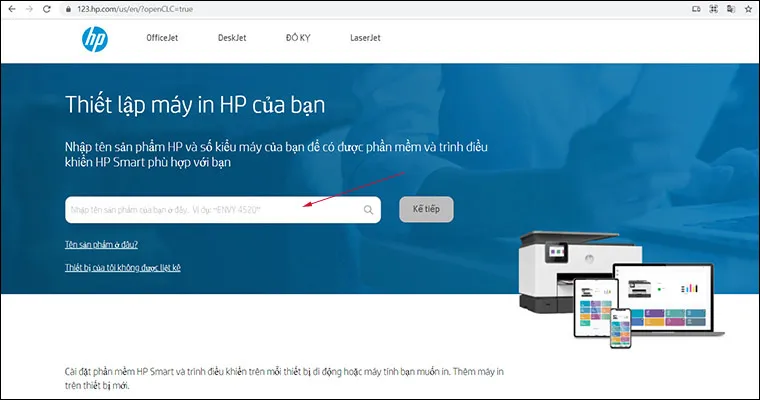
Task: Open the LaserJet menu item
Action: tap(365, 38)
